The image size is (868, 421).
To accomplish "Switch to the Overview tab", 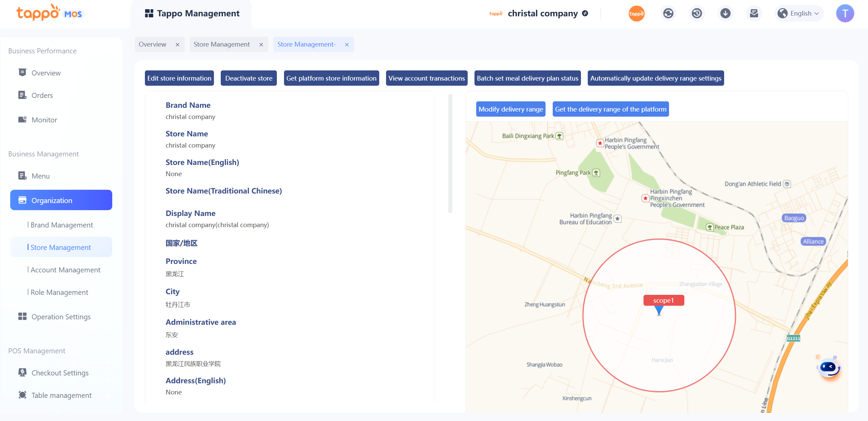I will point(153,45).
